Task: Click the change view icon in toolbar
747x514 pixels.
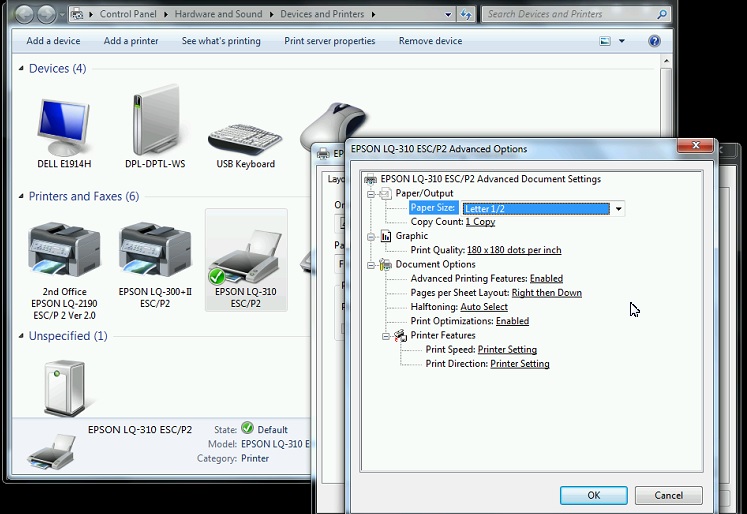Action: (605, 41)
